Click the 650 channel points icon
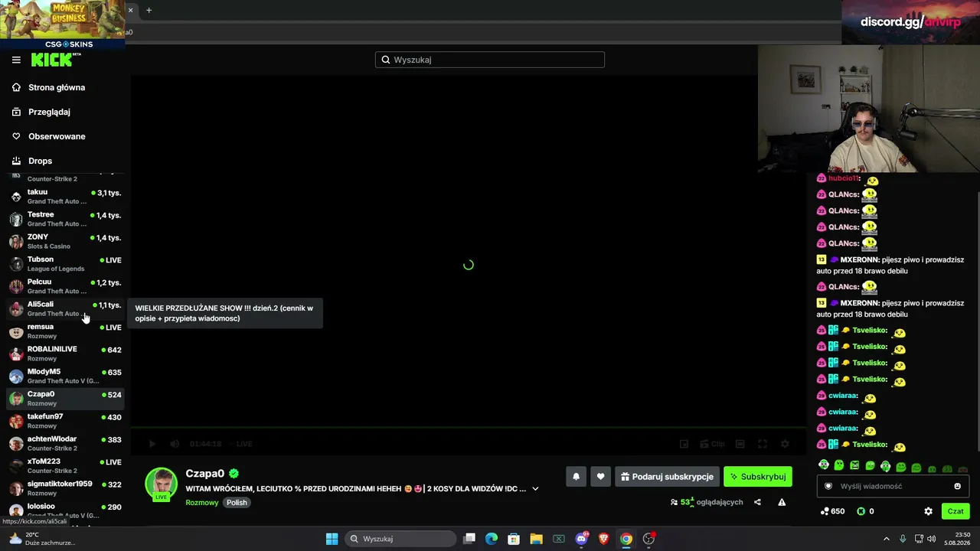 tap(825, 511)
